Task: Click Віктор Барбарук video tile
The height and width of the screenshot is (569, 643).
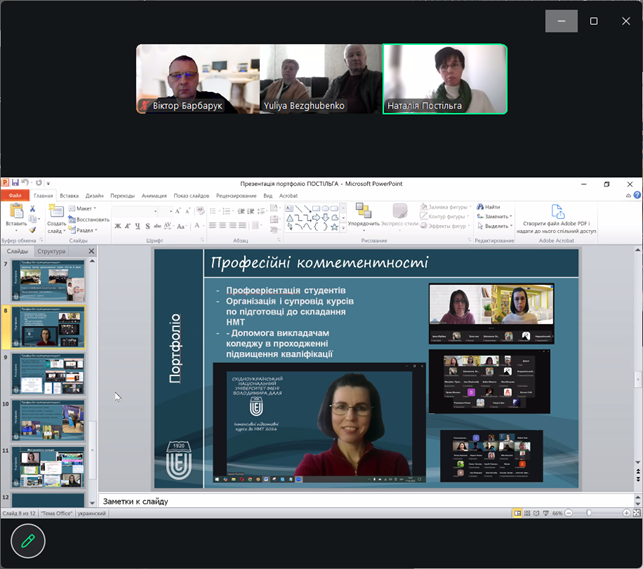Action: (x=198, y=79)
